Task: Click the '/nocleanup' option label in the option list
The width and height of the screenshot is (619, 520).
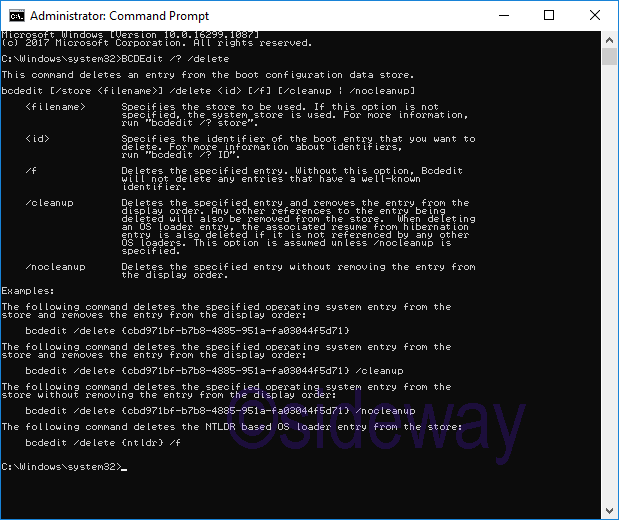Action: (53, 267)
